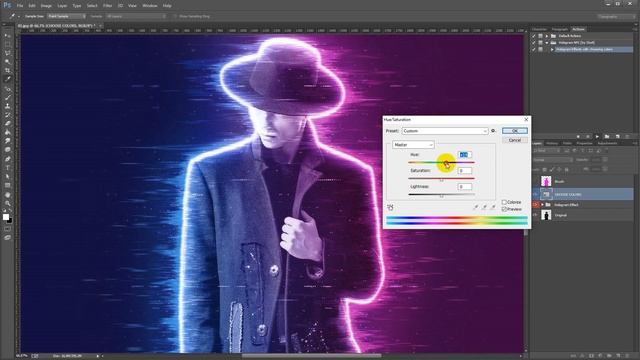Select the Lasso tool
Image resolution: width=640 pixels, height=360 pixels.
[7, 53]
